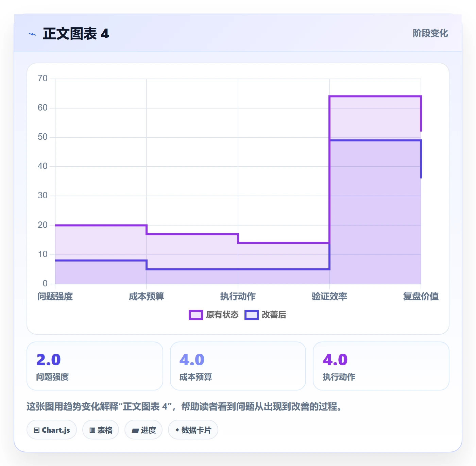Click the 70 y-axis tick value
The height and width of the screenshot is (466, 476).
pyautogui.click(x=42, y=79)
